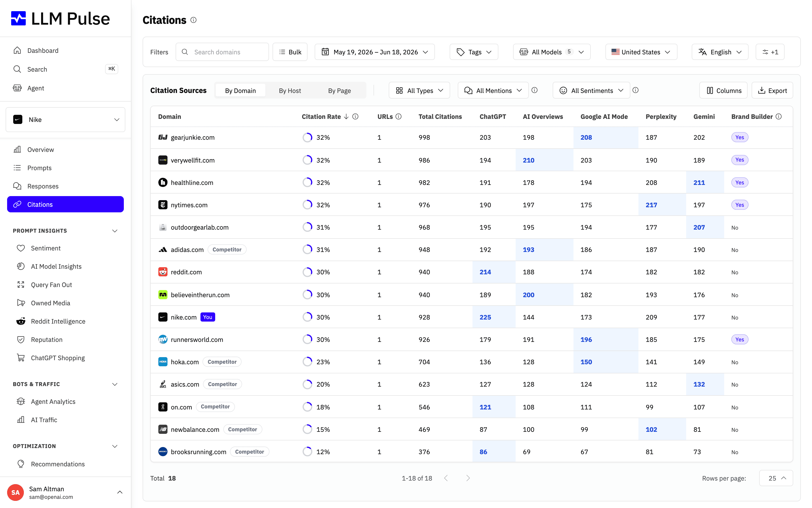
Task: Click the adidas.com favicon
Action: pyautogui.click(x=163, y=250)
